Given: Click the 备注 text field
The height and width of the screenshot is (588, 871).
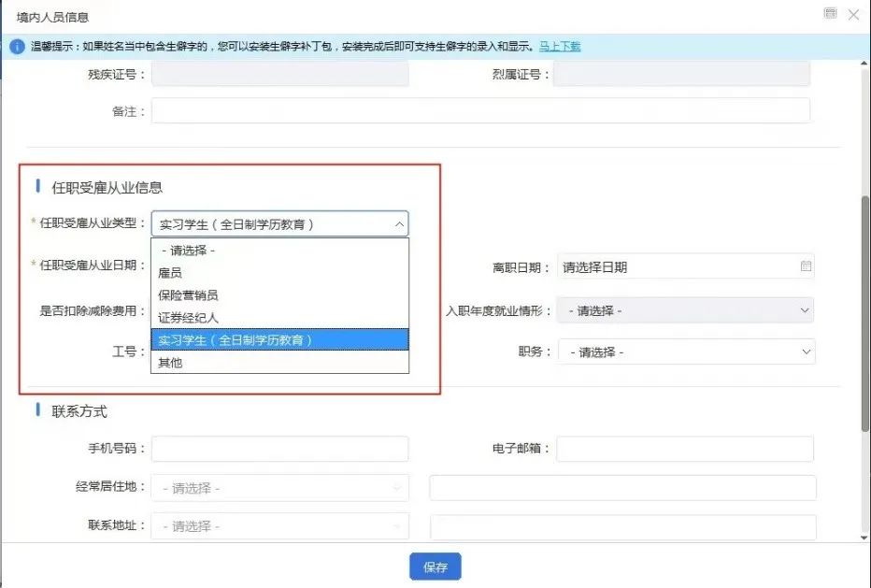Looking at the screenshot, I should pos(480,110).
